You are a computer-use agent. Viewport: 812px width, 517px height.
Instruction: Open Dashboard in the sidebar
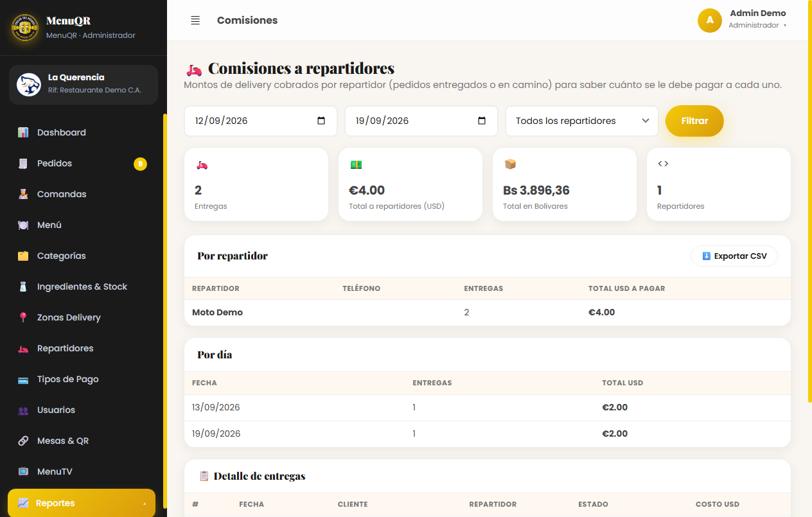82,132
